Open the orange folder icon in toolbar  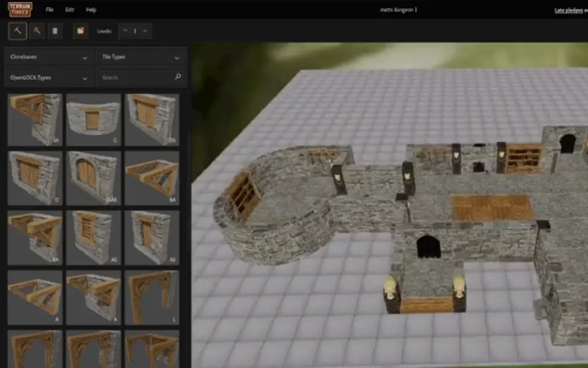point(81,31)
